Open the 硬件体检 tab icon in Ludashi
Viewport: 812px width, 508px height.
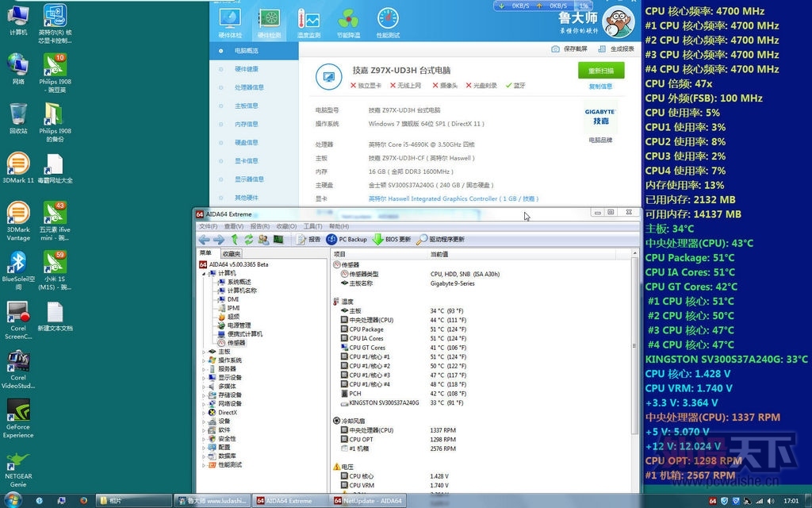(x=231, y=23)
